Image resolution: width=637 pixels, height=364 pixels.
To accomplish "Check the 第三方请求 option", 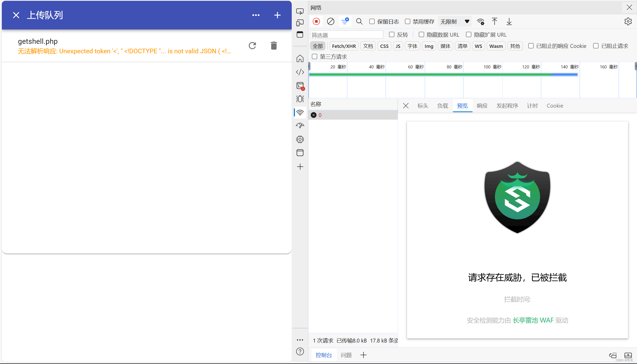I will pyautogui.click(x=314, y=57).
